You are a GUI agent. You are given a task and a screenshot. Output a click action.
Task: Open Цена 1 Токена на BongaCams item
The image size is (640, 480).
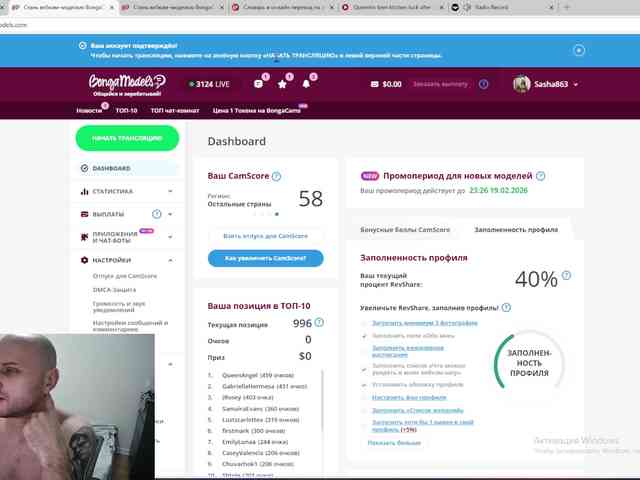point(257,111)
